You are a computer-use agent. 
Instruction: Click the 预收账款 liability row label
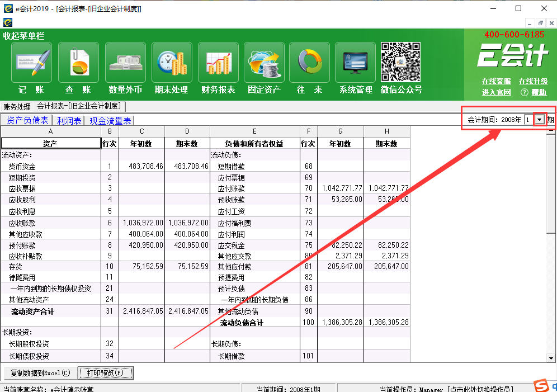[232, 200]
